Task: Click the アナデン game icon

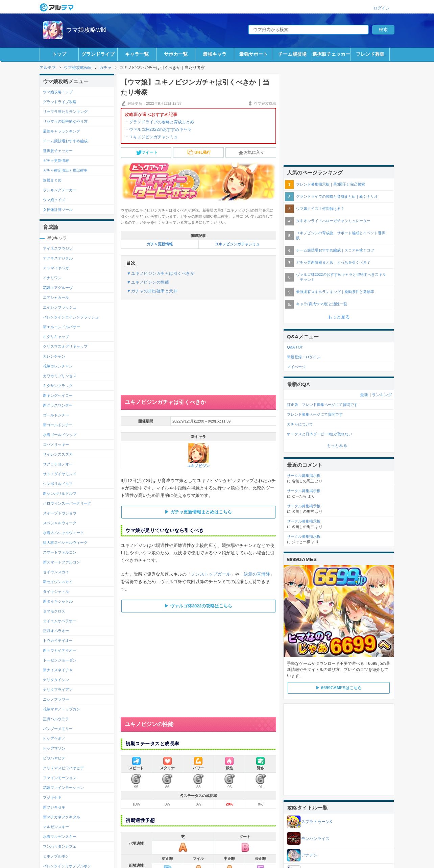Action: 293,855
